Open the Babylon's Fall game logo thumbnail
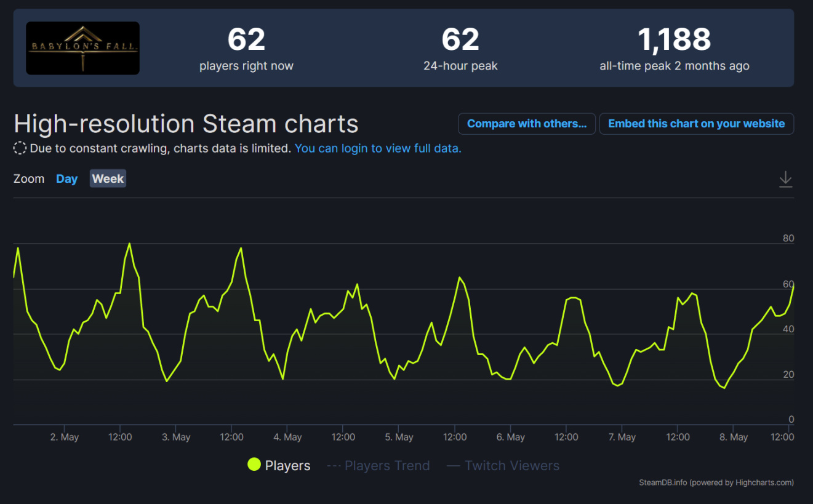 (83, 48)
